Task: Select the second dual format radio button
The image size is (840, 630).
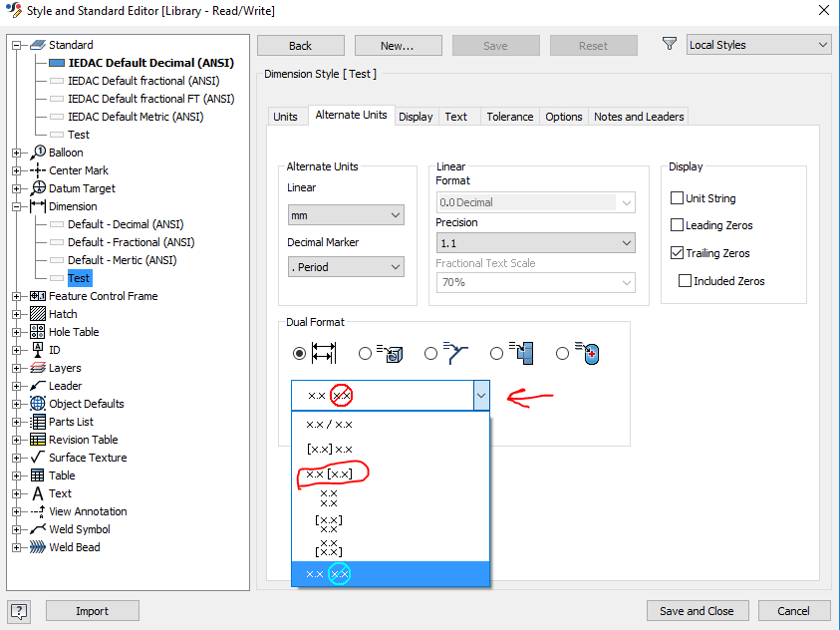Action: [365, 354]
